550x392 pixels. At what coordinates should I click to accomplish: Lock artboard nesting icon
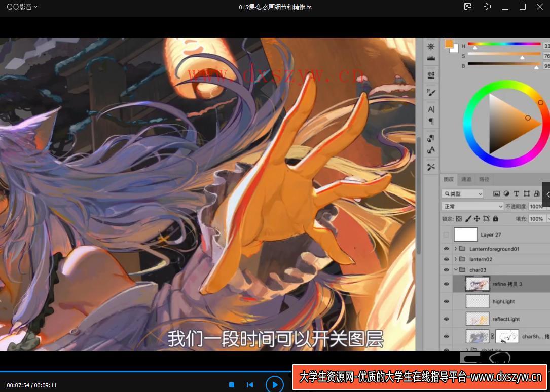tap(486, 219)
